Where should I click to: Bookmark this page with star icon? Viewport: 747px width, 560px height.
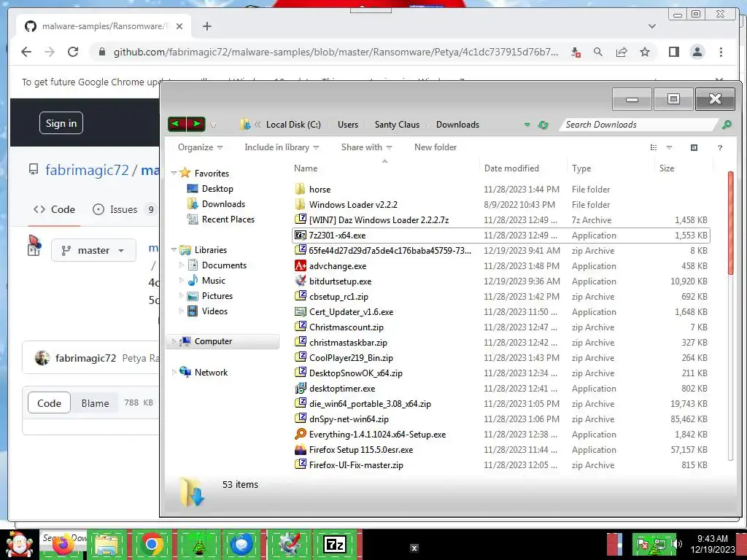click(x=645, y=52)
